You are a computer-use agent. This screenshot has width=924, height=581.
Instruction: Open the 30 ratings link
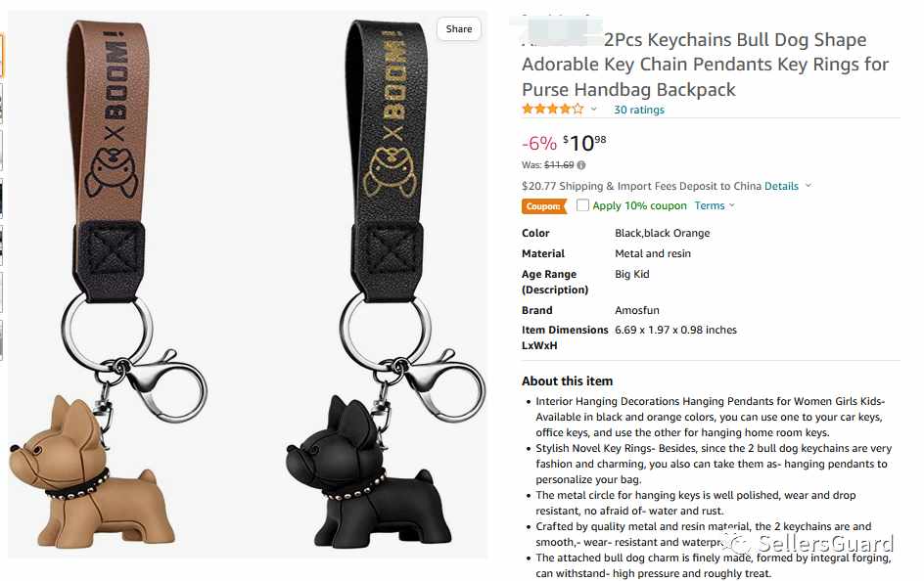[x=639, y=110]
